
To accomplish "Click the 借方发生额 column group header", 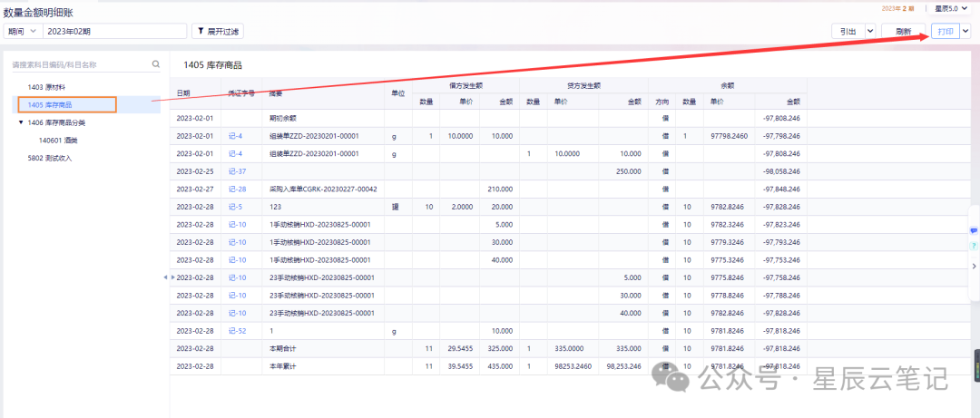I will (465, 84).
